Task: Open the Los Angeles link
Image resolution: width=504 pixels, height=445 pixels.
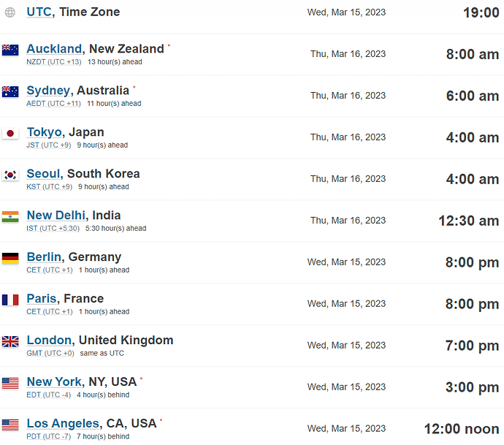Action: [x=63, y=424]
